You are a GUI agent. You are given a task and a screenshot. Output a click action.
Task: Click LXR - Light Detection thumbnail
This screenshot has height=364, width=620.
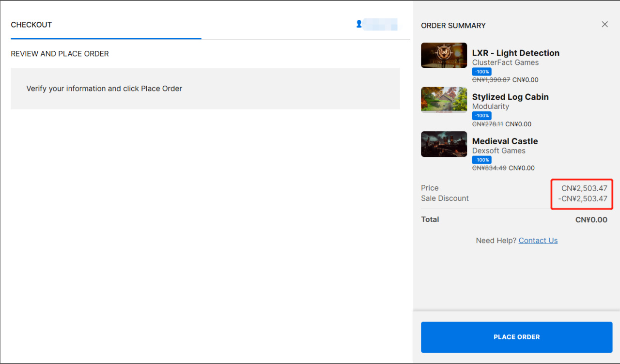point(444,55)
